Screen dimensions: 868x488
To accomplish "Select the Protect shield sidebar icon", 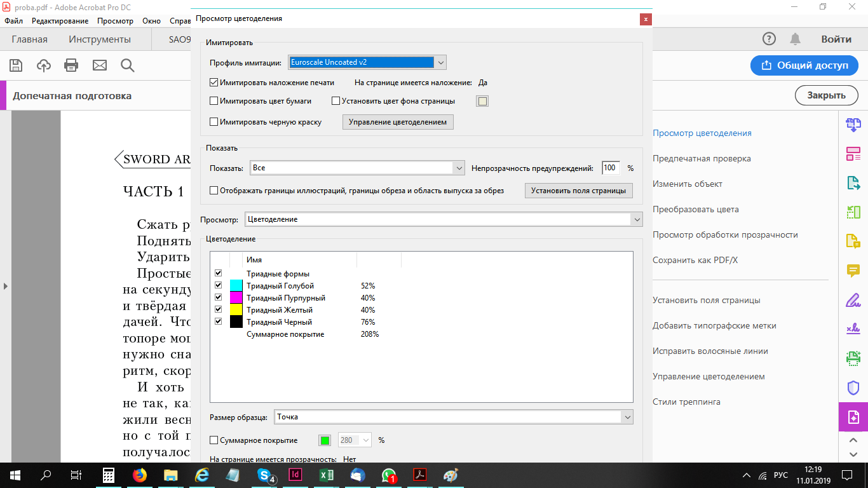I will [853, 388].
